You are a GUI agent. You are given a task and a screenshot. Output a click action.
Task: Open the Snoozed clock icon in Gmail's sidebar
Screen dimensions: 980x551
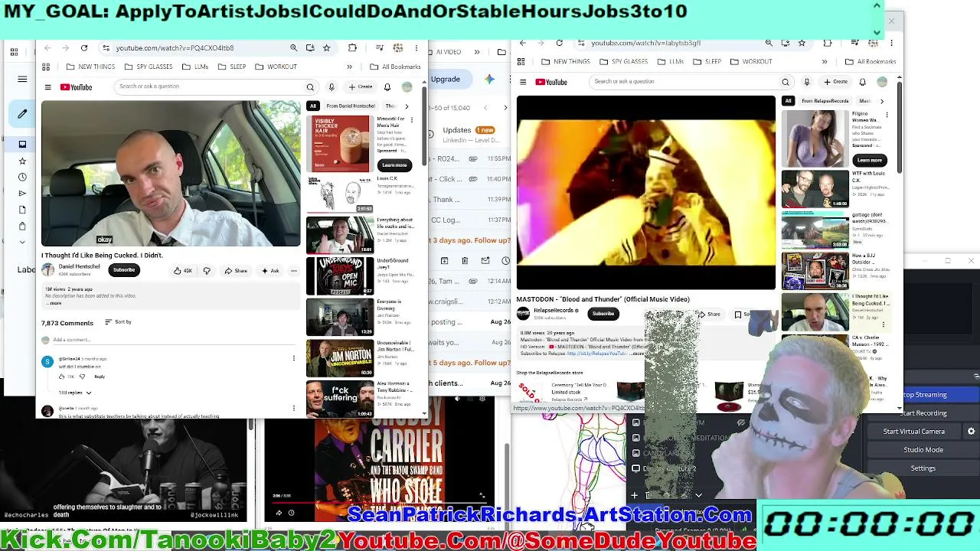[x=22, y=177]
